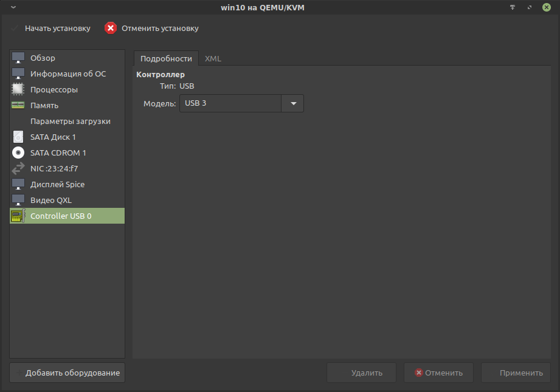
Task: Select the Memory (Память) RAM icon
Action: (18, 105)
